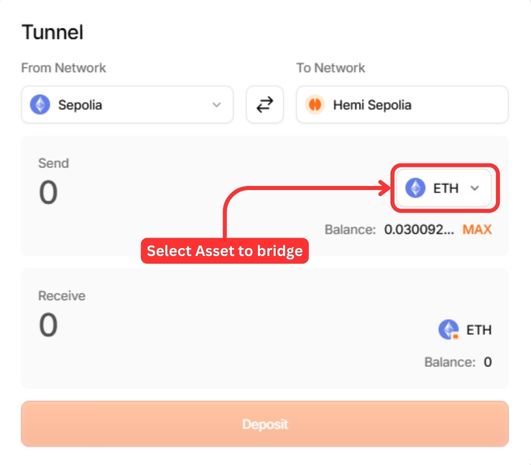Select the Hemi Sepolia To Network box
This screenshot has height=465, width=531.
point(402,105)
